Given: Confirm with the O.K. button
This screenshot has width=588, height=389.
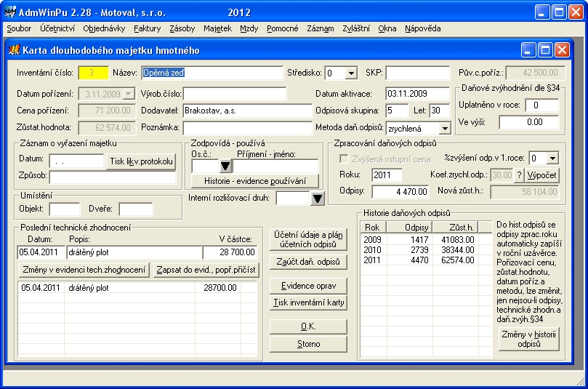Looking at the screenshot, I should click(x=308, y=326).
